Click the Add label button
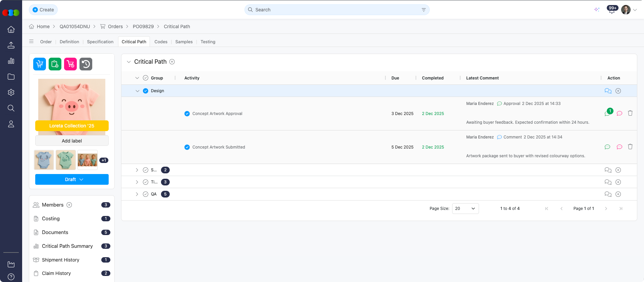Image resolution: width=644 pixels, height=282 pixels. click(72, 141)
